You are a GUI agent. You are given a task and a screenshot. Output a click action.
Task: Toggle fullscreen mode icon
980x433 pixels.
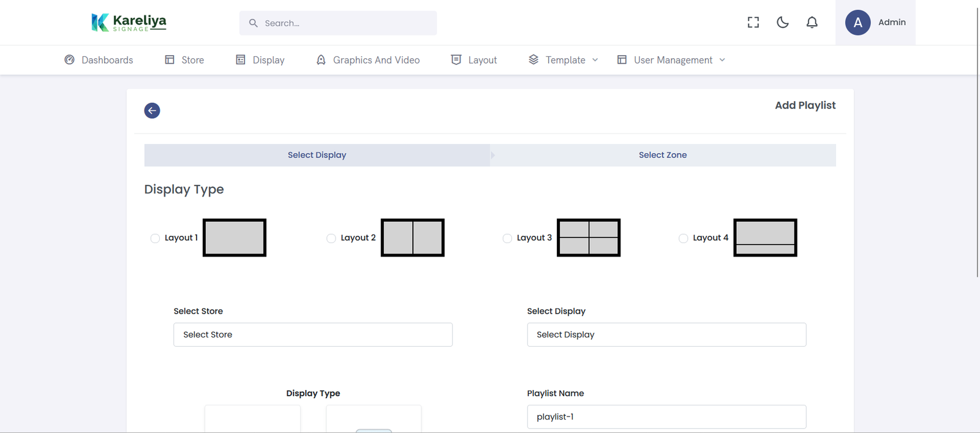coord(753,23)
